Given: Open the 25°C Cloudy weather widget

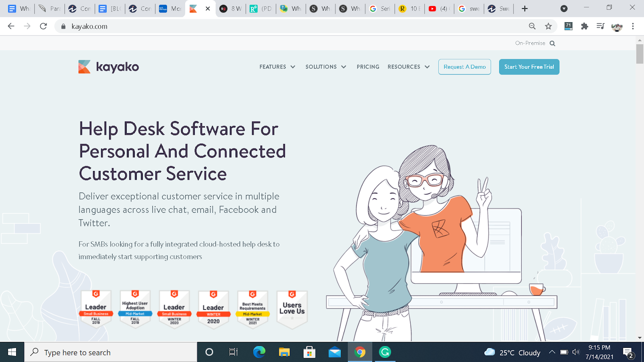Looking at the screenshot, I should click(x=512, y=352).
